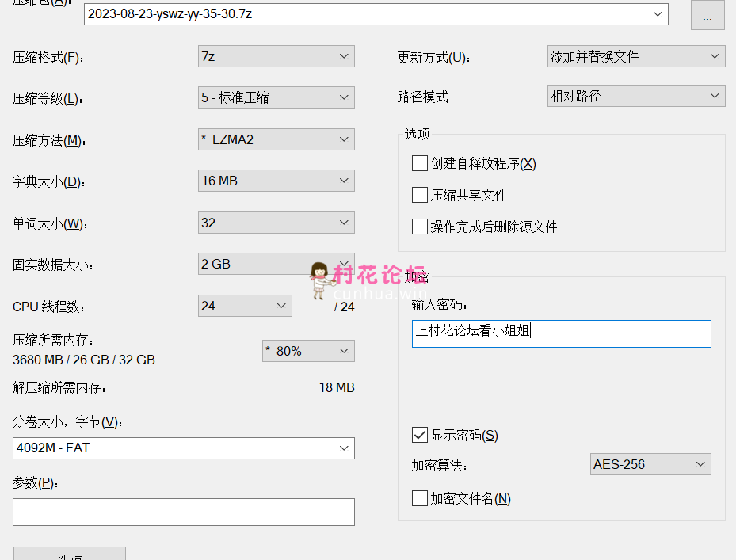Open the LZMA2 compression method dropdown
Image resolution: width=736 pixels, height=560 pixels.
point(276,139)
